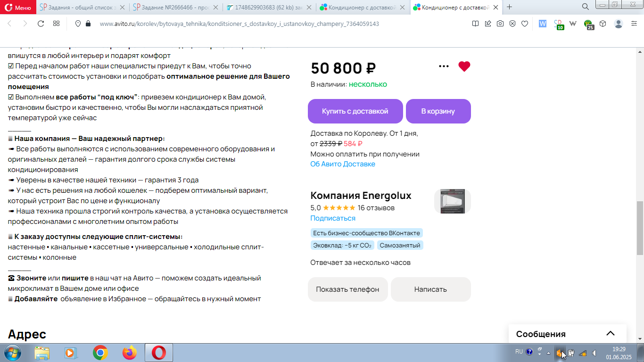The height and width of the screenshot is (362, 644).
Task: Click the avito.ru address bar URL
Action: 239,24
